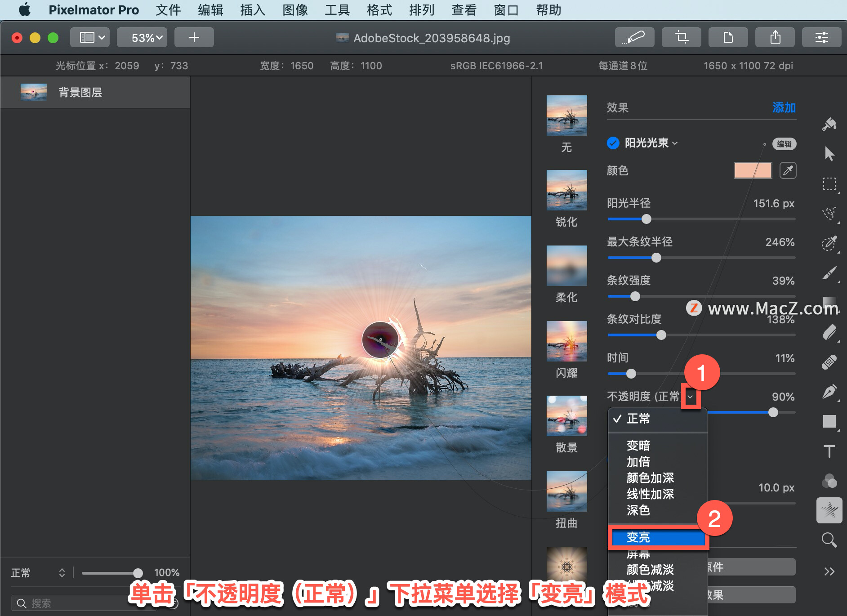Choose checked 正常 blend mode

pyautogui.click(x=658, y=419)
